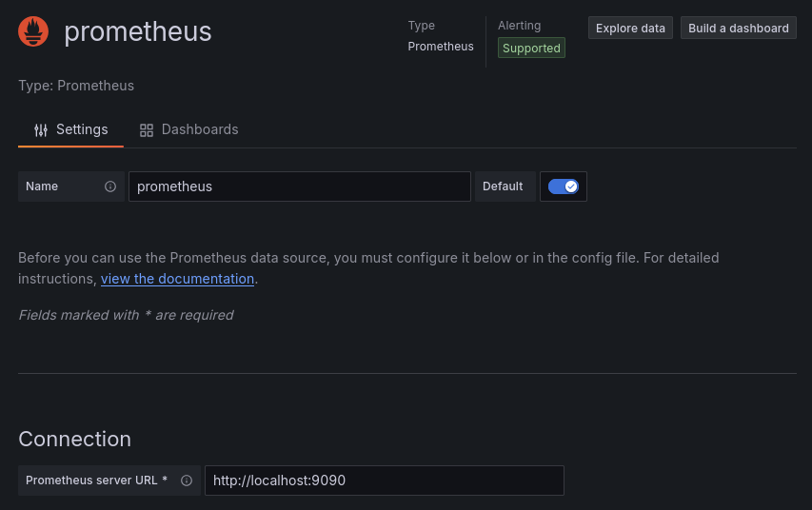Image resolution: width=812 pixels, height=510 pixels.
Task: Open the view the documentation link
Action: (177, 279)
